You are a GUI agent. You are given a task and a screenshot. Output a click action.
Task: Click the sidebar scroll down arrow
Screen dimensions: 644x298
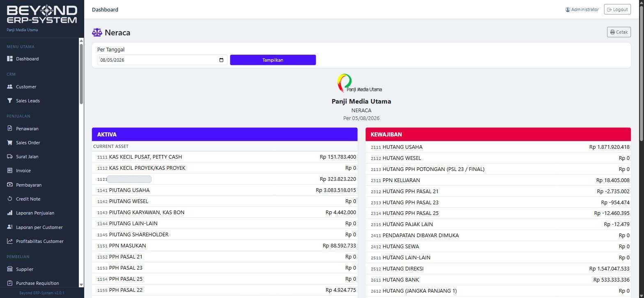81,284
